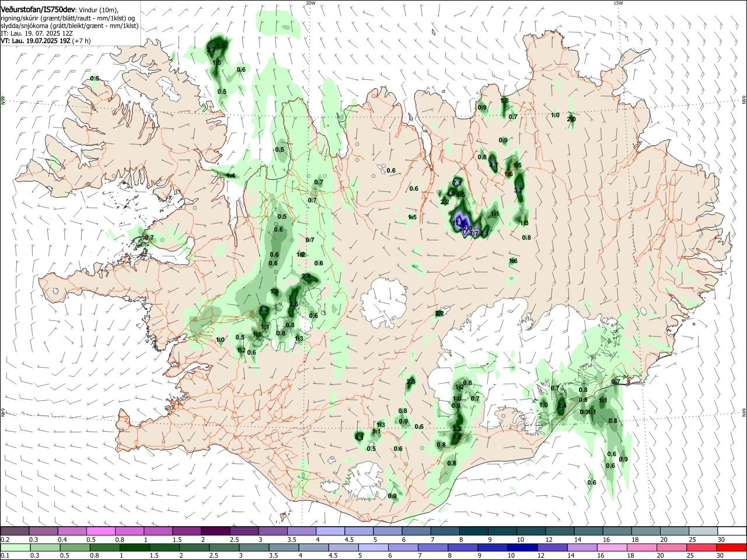This screenshot has height=560, width=747.
Task: Pick bottom-row pure red swatch after 30
Action: pos(731,547)
